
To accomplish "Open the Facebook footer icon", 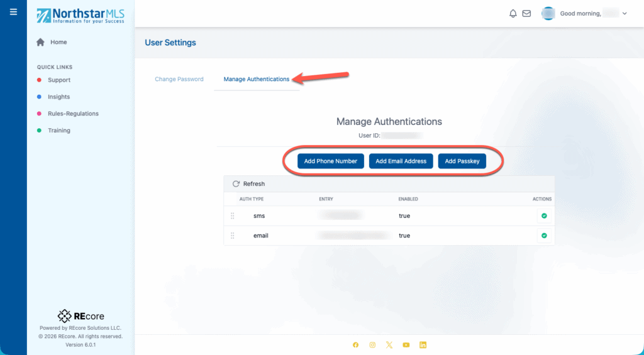I will tap(356, 345).
